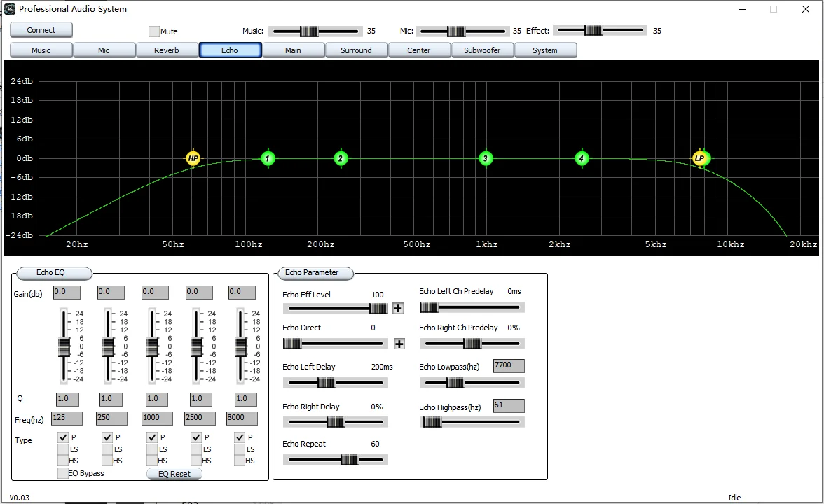Check LS type for the 125 Hz band
This screenshot has height=504, width=824.
tap(63, 449)
